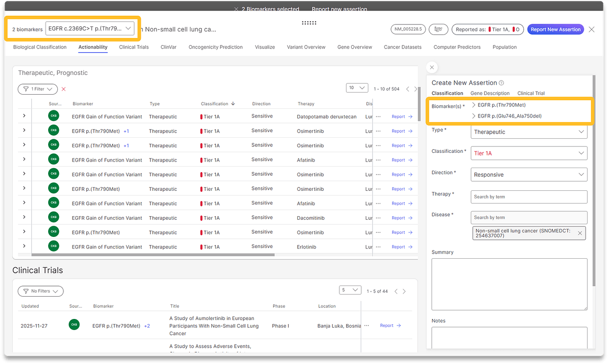Go to the next page of the Therapeutic table
This screenshot has width=608, height=364.
pos(415,89)
